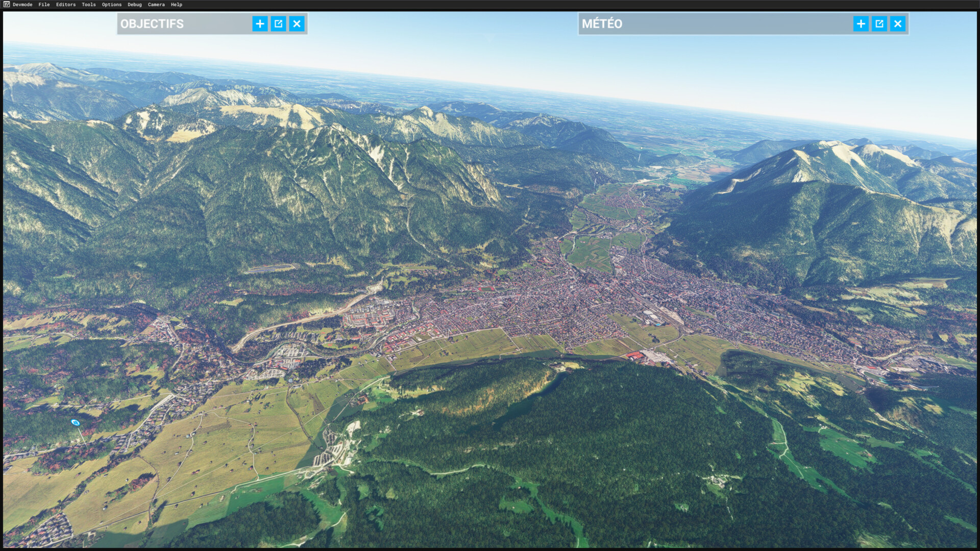Open the Devmode menu
This screenshot has width=980, height=551.
click(22, 5)
